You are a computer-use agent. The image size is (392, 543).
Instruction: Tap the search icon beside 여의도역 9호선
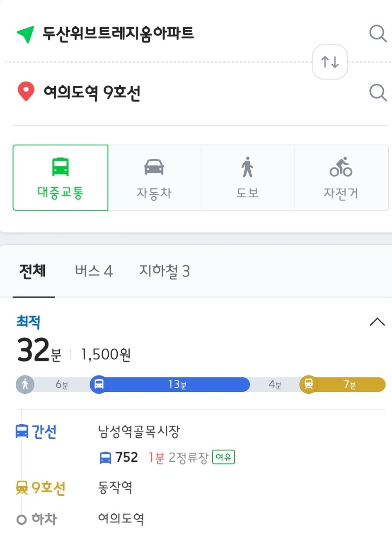click(x=377, y=92)
